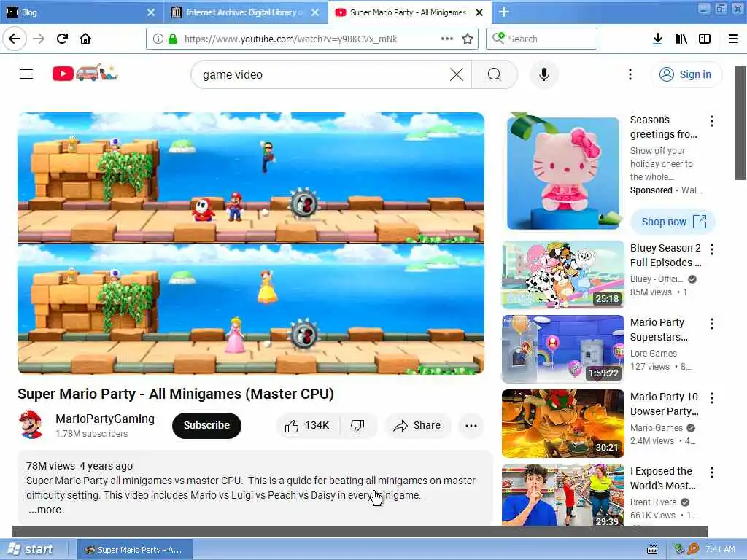Open more actions menu beside Share
Image resolution: width=747 pixels, height=560 pixels.
(471, 425)
